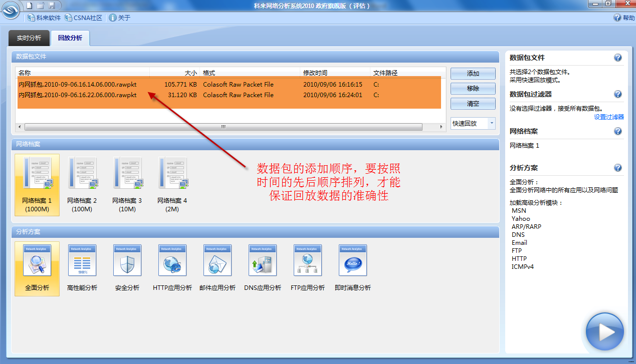
Task: Switch to the 实时分析 tab
Action: coord(29,38)
